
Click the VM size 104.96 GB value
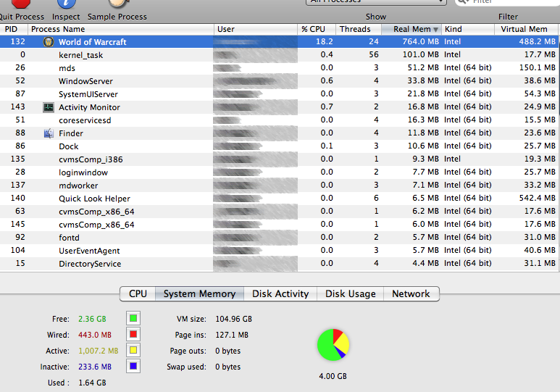click(233, 319)
